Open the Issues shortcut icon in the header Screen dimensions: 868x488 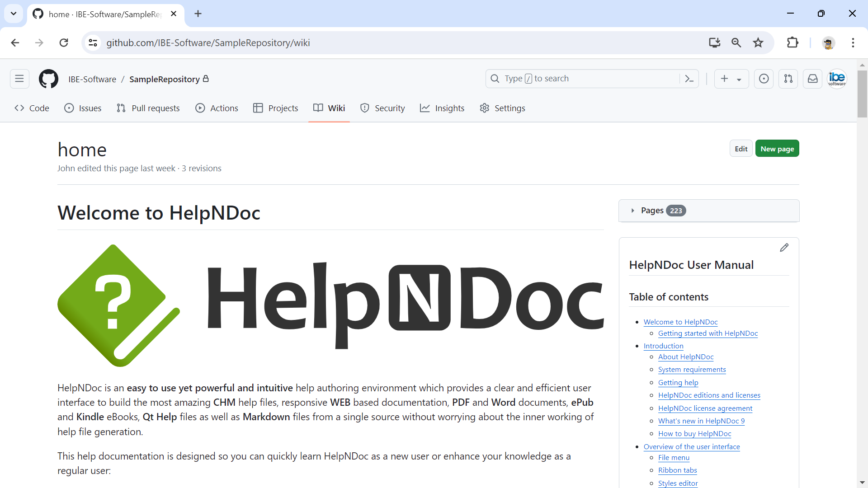coord(764,79)
